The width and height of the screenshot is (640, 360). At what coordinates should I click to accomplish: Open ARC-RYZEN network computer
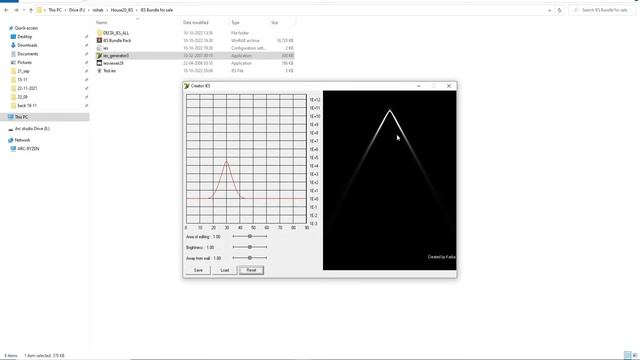pos(28,149)
